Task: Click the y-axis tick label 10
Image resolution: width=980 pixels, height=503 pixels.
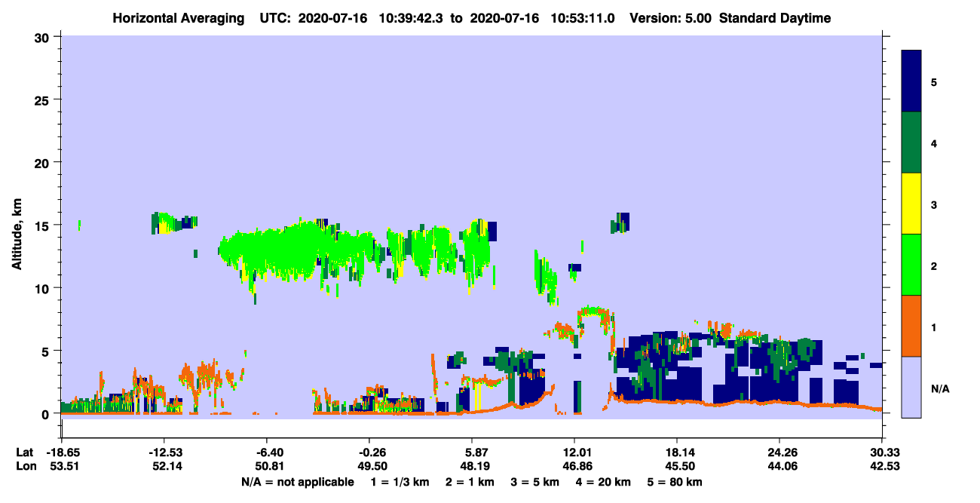Action: point(44,288)
